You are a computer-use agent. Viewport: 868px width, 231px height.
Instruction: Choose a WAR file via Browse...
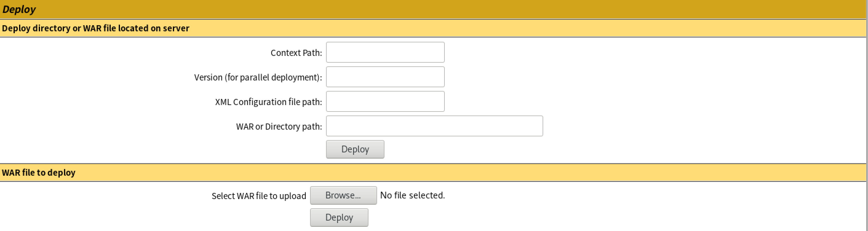tap(343, 195)
